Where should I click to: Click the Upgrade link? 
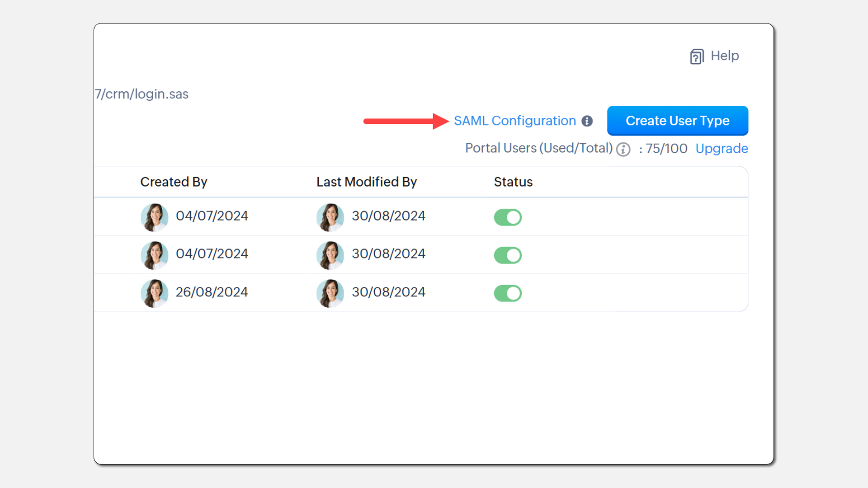722,148
